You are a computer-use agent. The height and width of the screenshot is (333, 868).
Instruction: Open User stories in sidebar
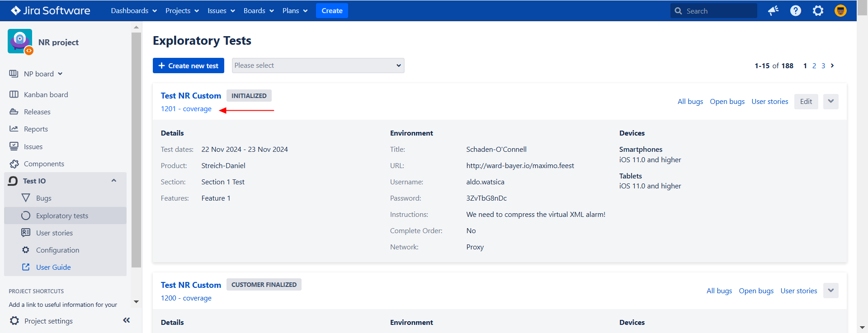54,233
